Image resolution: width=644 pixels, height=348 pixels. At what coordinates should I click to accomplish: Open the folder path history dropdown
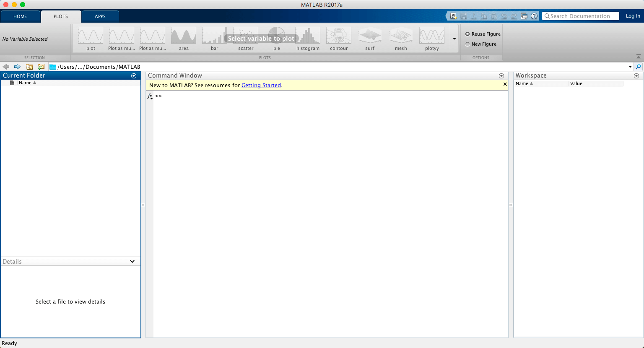pyautogui.click(x=630, y=67)
